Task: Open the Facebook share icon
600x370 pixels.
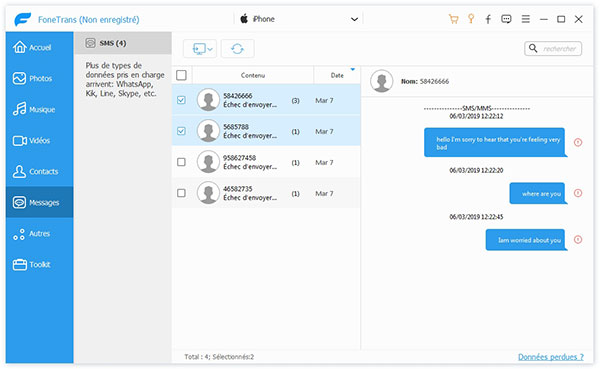Action: pos(488,19)
